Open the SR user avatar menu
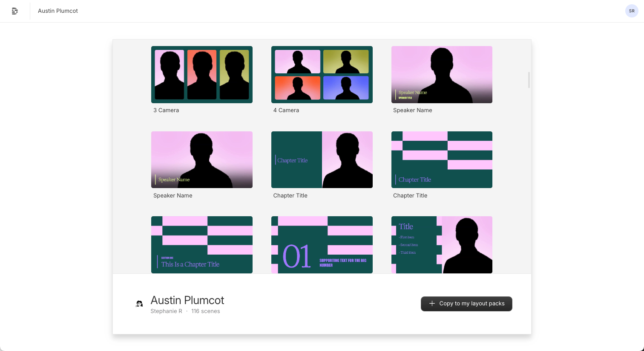Screen dimensions: 644x351 tap(631, 11)
